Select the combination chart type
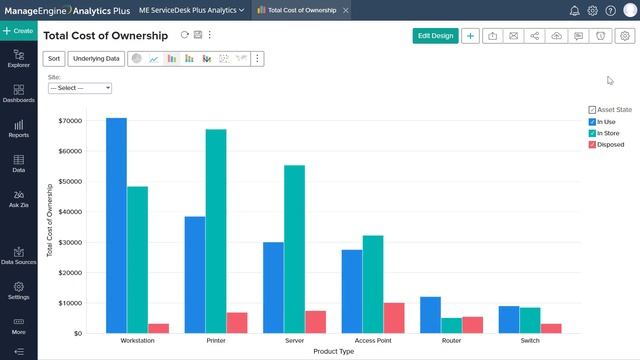This screenshot has height=360, width=640. click(207, 59)
